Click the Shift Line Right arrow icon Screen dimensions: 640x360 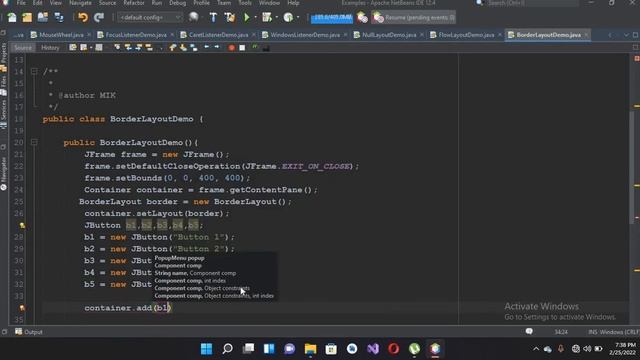[x=217, y=48]
